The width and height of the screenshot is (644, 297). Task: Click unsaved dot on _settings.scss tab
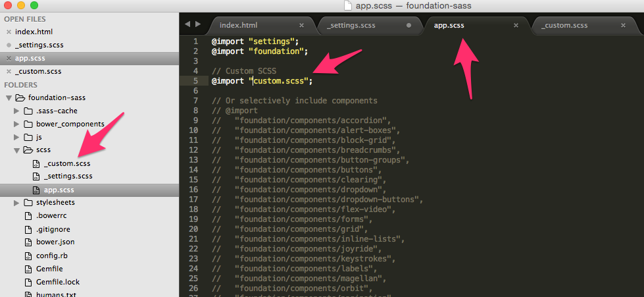(x=409, y=26)
